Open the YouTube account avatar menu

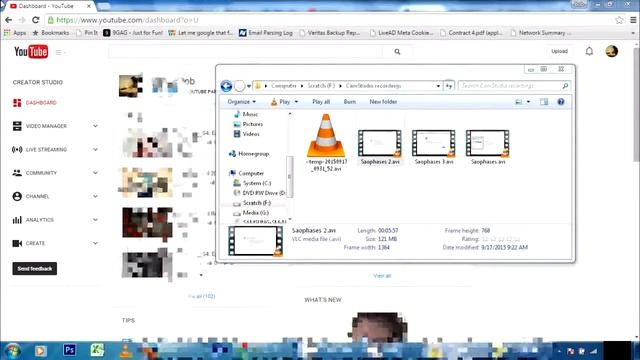611,51
